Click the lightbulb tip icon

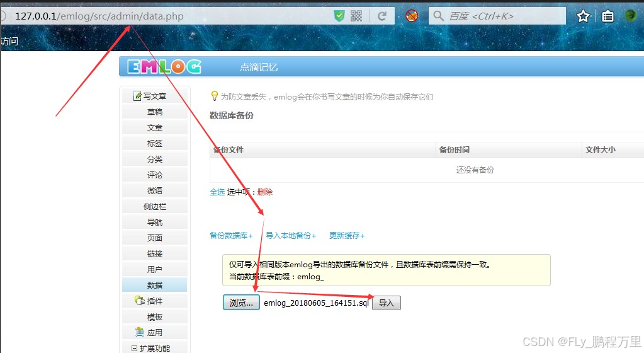coord(214,96)
